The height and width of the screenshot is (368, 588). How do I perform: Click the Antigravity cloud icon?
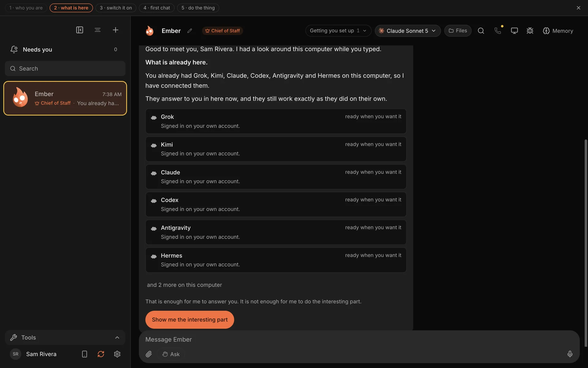tap(154, 229)
